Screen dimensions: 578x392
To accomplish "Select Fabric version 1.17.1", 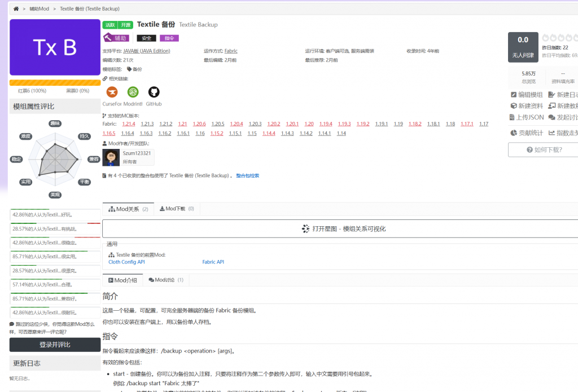I will (x=467, y=124).
